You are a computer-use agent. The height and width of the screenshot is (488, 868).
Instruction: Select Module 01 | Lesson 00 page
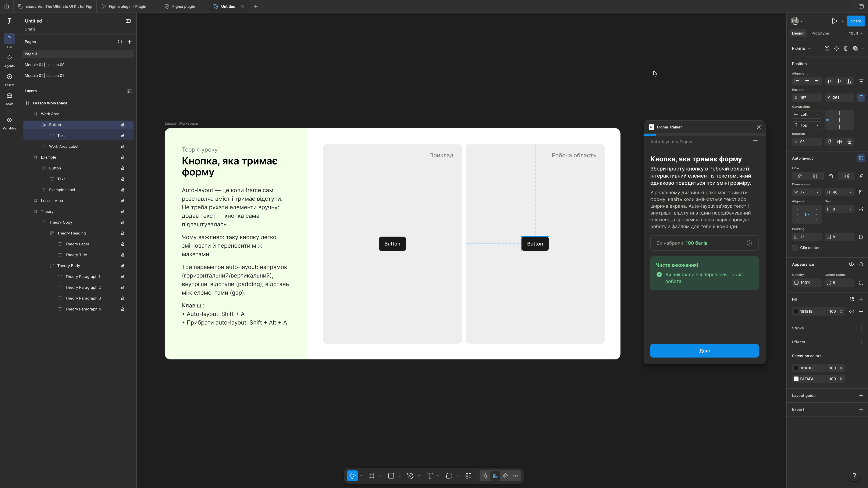(78, 65)
